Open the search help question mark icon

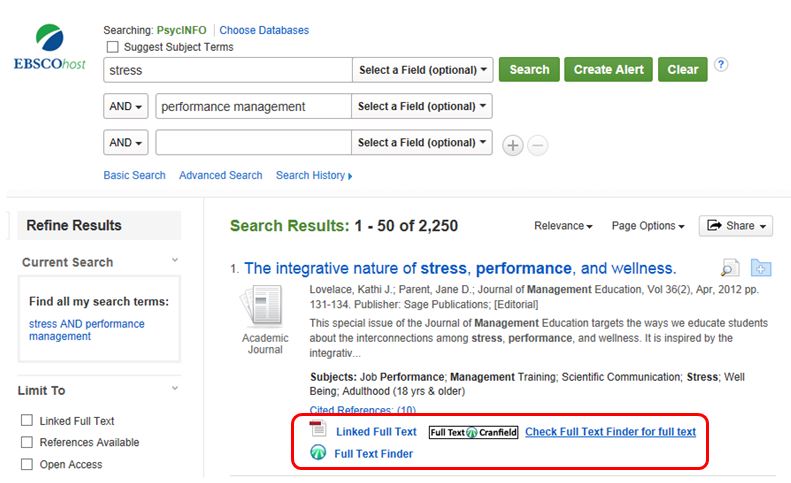coord(721,65)
